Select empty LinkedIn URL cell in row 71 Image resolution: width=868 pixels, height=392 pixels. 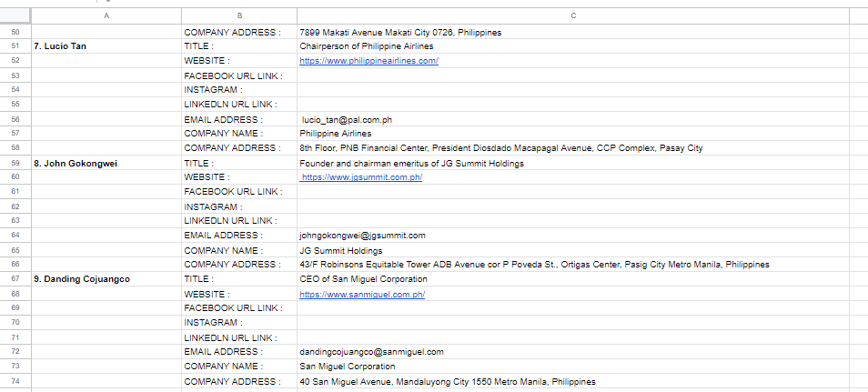point(573,337)
